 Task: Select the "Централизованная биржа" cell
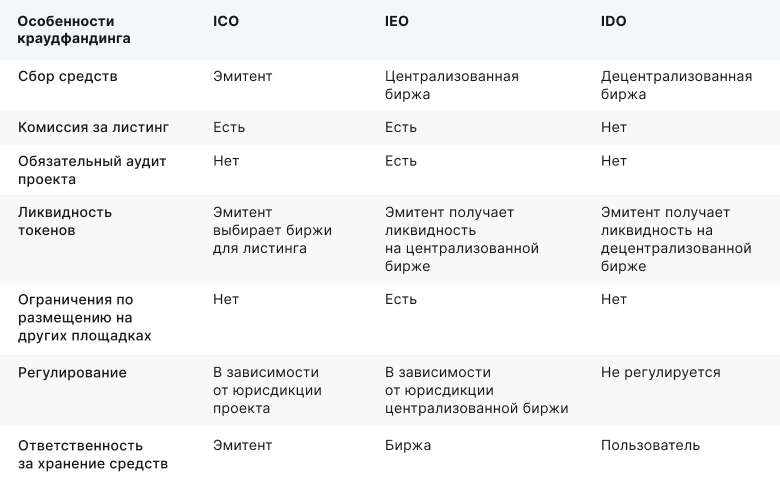[451, 85]
